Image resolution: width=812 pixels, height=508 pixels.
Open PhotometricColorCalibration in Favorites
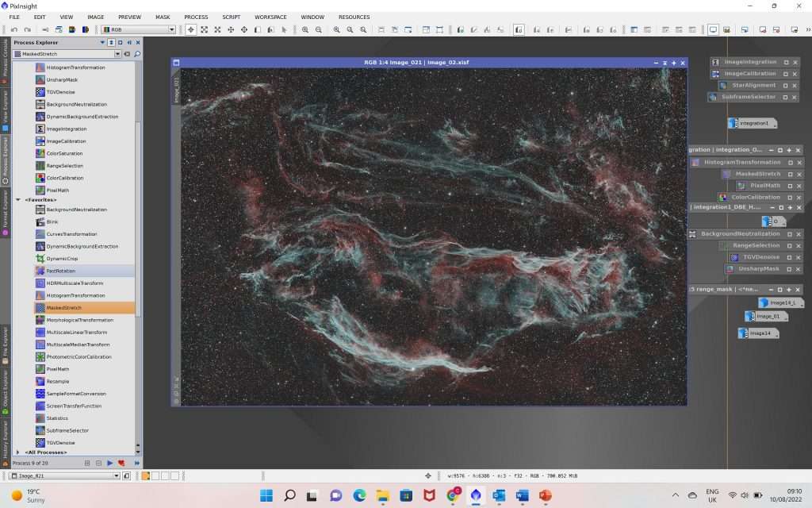pyautogui.click(x=79, y=357)
